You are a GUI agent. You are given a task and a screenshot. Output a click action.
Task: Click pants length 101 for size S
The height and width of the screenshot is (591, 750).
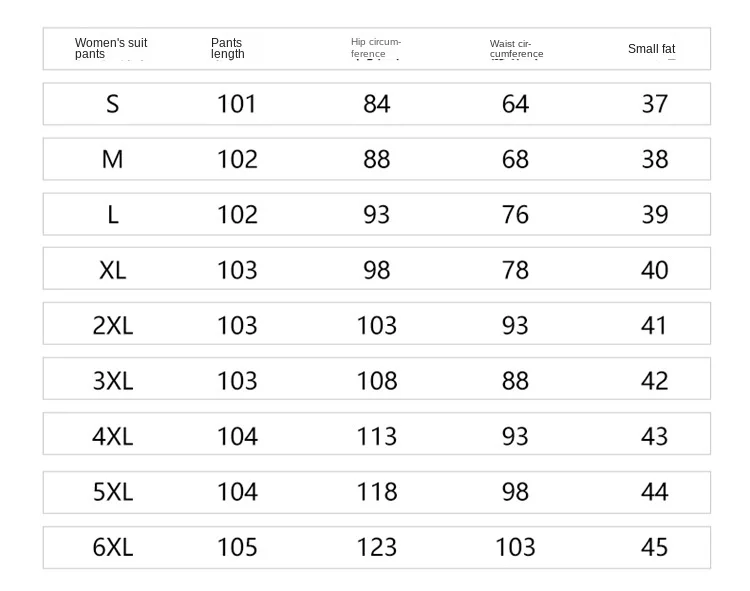[237, 104]
